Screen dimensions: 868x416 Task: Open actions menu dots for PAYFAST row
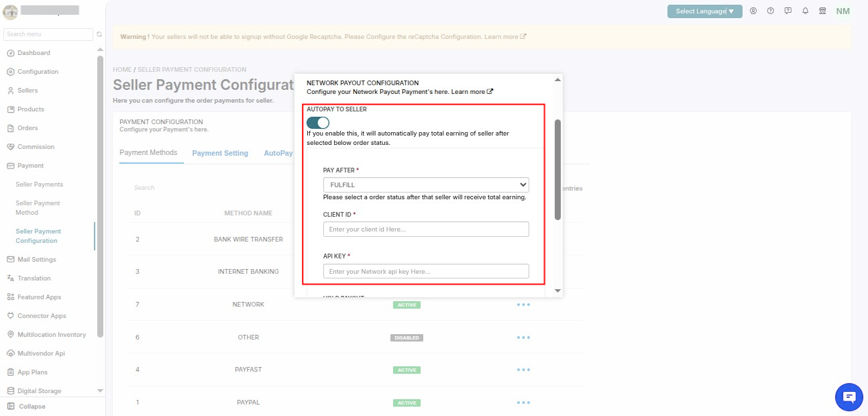[x=523, y=370]
